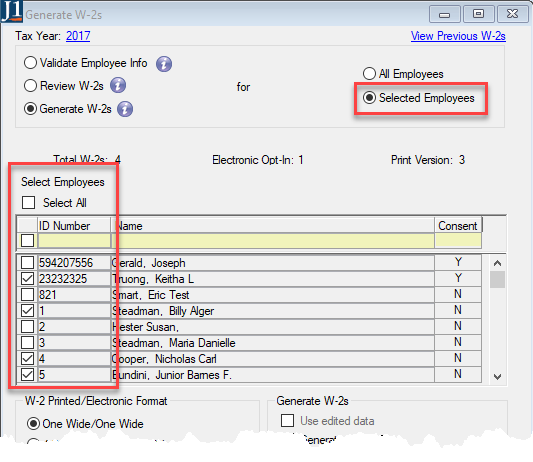The width and height of the screenshot is (533, 462).
Task: Select the Validate Employee Info radio button
Action: [x=30, y=63]
